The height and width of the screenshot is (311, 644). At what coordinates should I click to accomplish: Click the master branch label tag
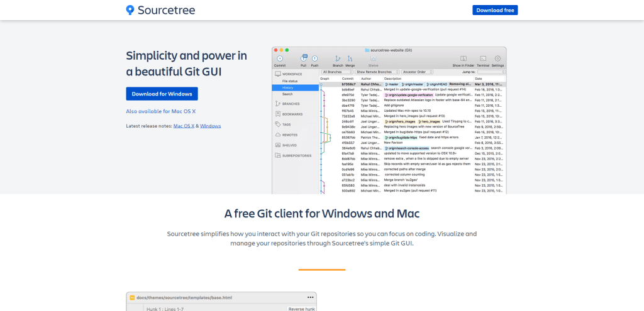pos(392,84)
